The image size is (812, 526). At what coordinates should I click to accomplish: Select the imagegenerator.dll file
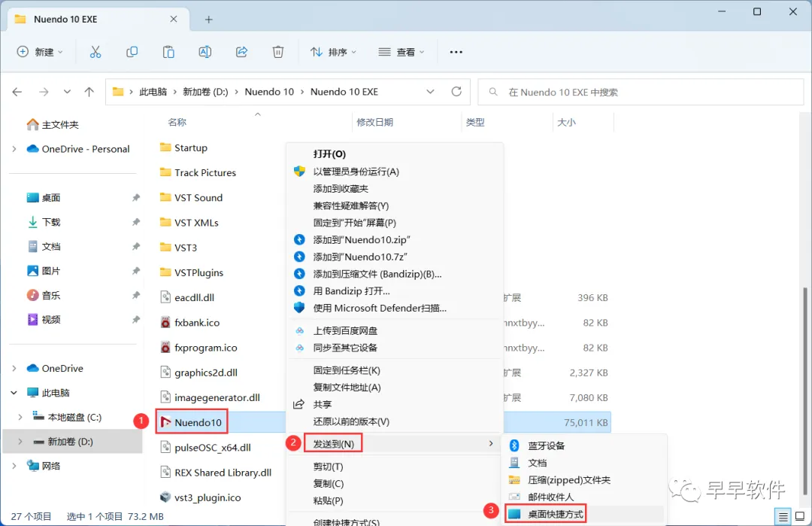click(211, 397)
